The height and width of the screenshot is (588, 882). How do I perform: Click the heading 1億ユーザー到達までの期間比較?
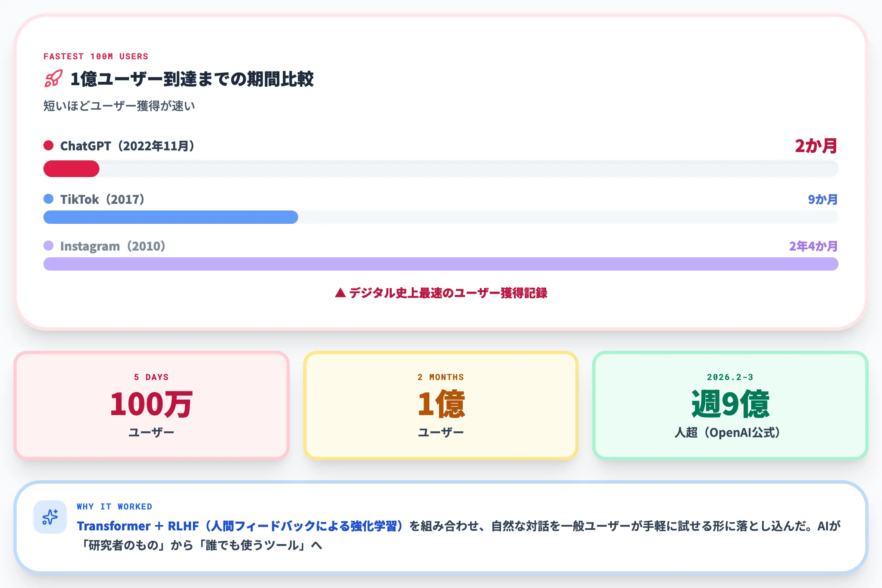tap(192, 79)
